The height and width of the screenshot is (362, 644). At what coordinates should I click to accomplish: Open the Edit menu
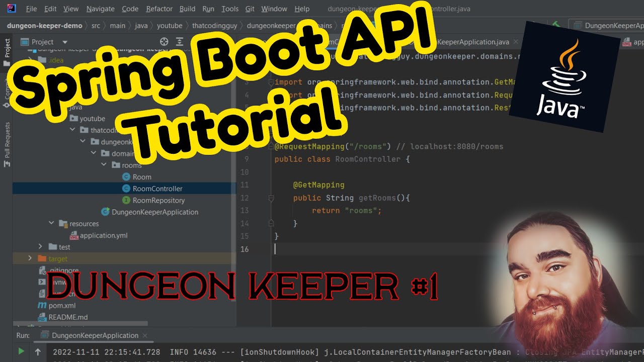coord(50,9)
